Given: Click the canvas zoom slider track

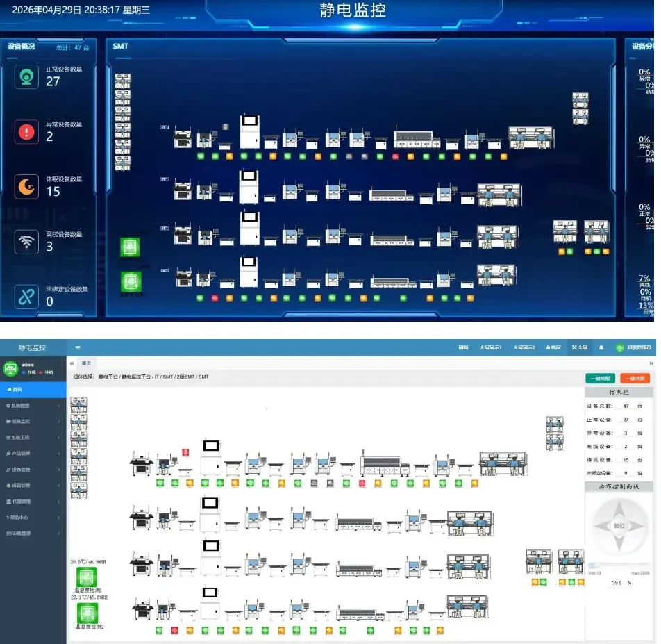Looking at the screenshot, I should click(x=619, y=565).
